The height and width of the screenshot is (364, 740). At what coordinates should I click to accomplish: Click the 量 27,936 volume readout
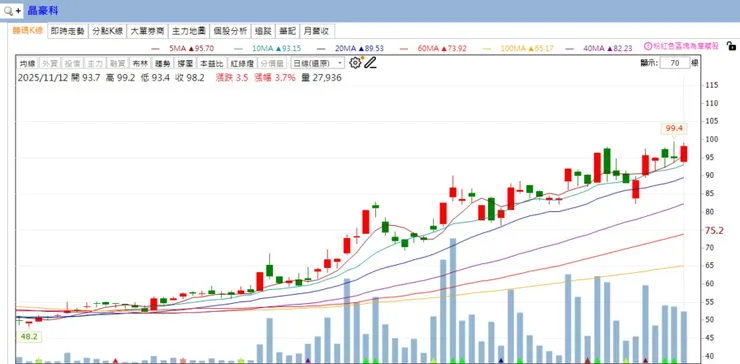(x=320, y=78)
